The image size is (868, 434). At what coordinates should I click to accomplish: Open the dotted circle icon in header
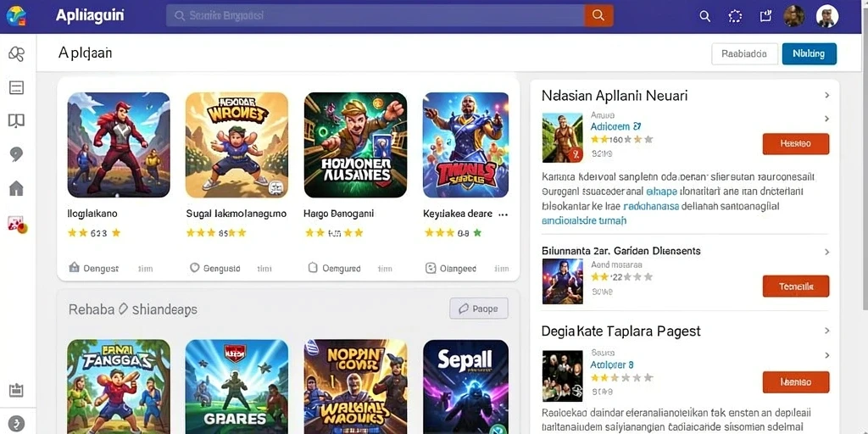tap(735, 16)
